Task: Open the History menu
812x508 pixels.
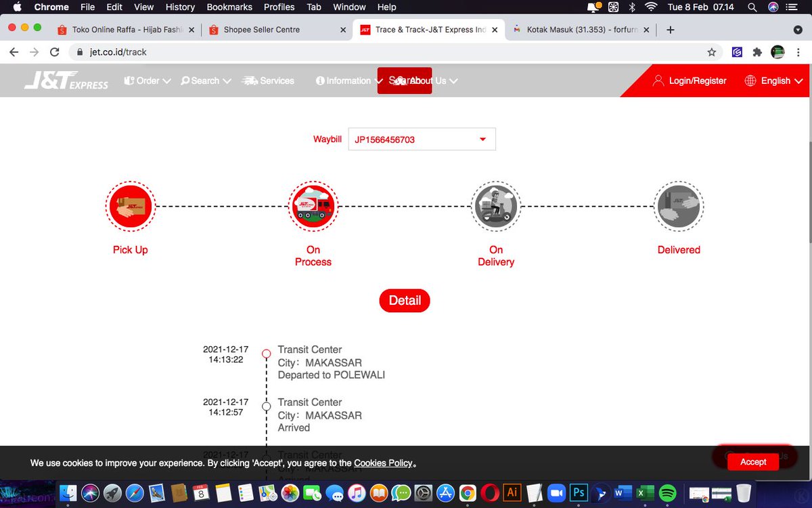Action: tap(180, 7)
